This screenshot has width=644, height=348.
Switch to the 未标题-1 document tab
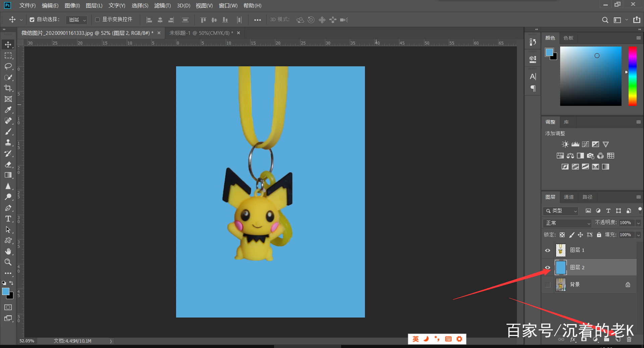(201, 33)
